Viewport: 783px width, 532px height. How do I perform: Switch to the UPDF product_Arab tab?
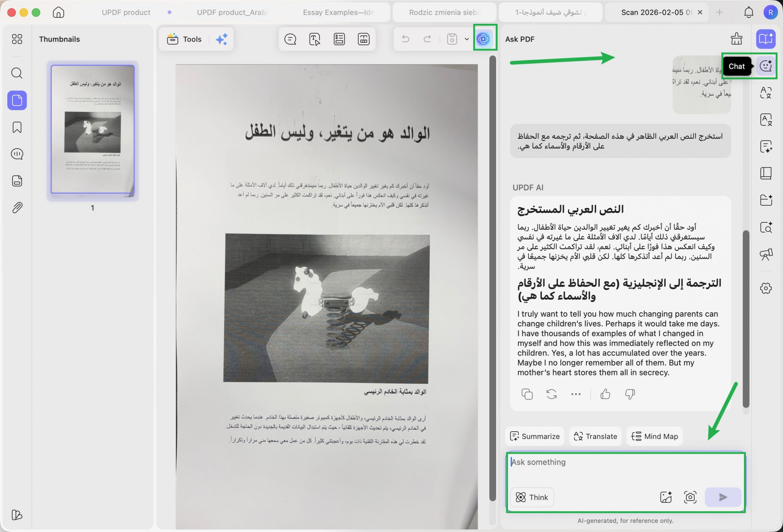[x=232, y=13]
